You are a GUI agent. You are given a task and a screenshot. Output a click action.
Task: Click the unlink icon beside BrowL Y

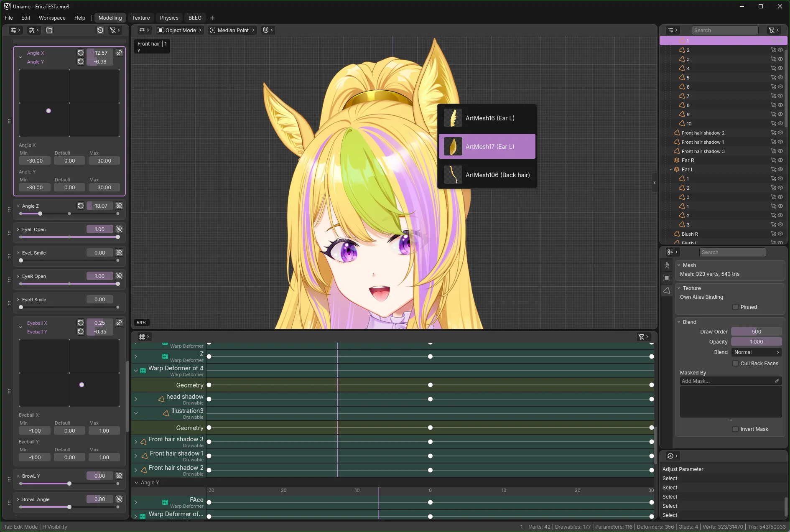[x=119, y=476]
